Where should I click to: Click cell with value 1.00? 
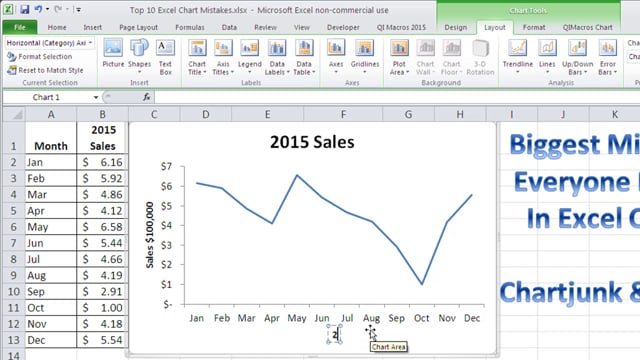click(x=102, y=307)
